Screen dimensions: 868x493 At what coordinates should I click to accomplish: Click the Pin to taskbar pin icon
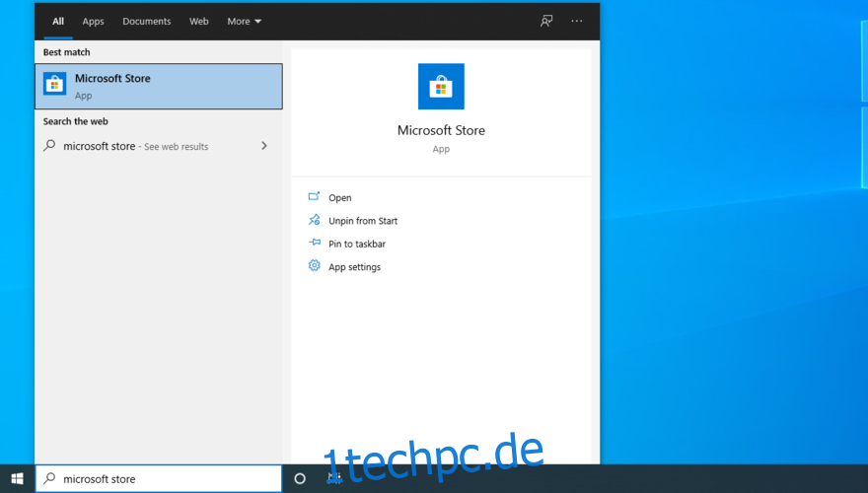(x=314, y=243)
